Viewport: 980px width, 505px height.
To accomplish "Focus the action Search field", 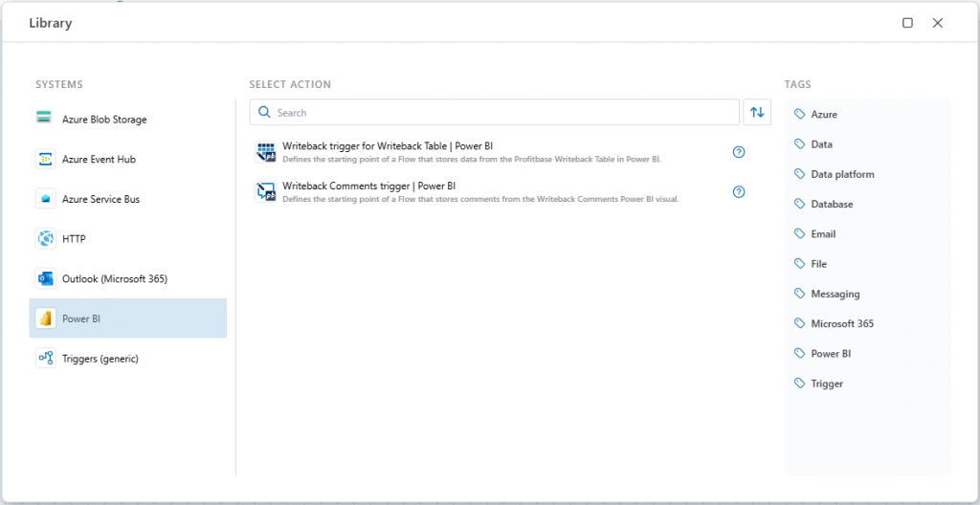I will click(x=495, y=112).
